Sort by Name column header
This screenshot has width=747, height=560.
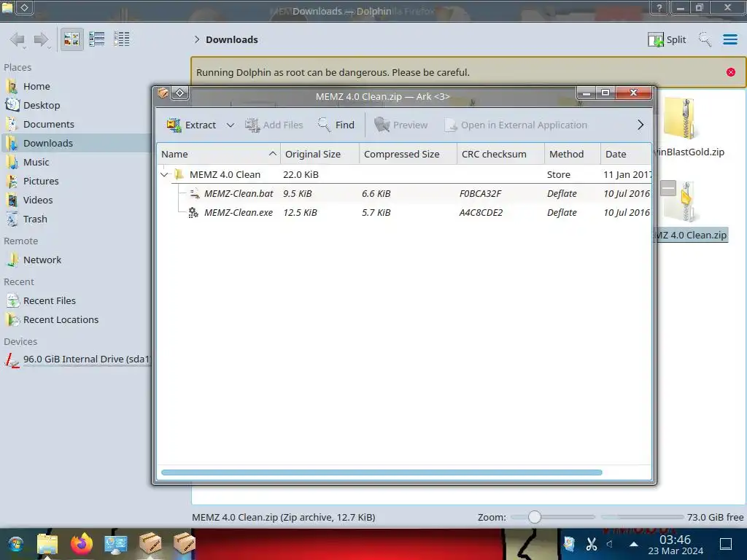(x=219, y=154)
